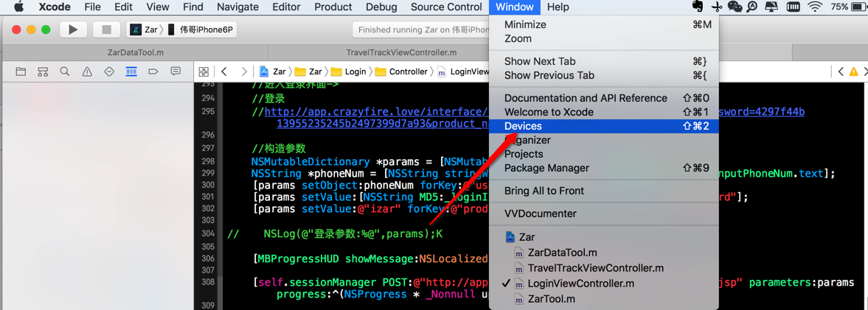Open the Issue navigator warning icon
Image resolution: width=868 pixels, height=310 pixels.
coord(87,71)
